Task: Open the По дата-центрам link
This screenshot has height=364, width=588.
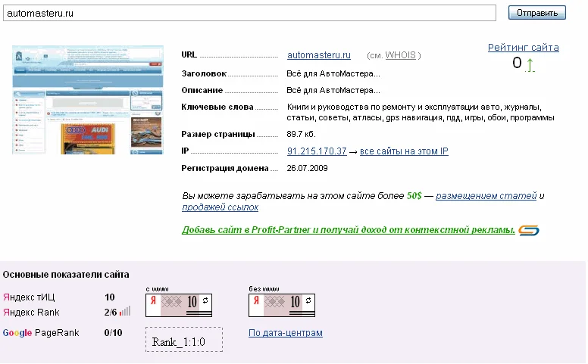Action: click(x=286, y=333)
